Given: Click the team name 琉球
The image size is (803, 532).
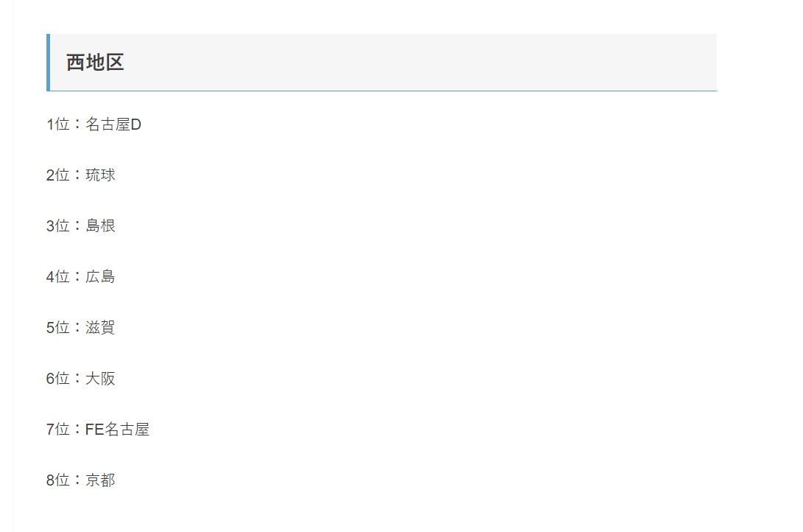Looking at the screenshot, I should click(x=100, y=175).
